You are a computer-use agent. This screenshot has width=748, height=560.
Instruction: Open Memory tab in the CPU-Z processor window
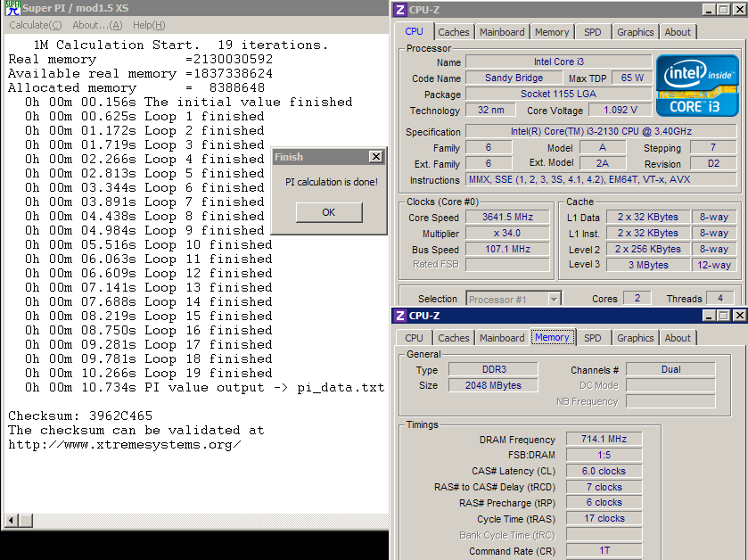552,32
